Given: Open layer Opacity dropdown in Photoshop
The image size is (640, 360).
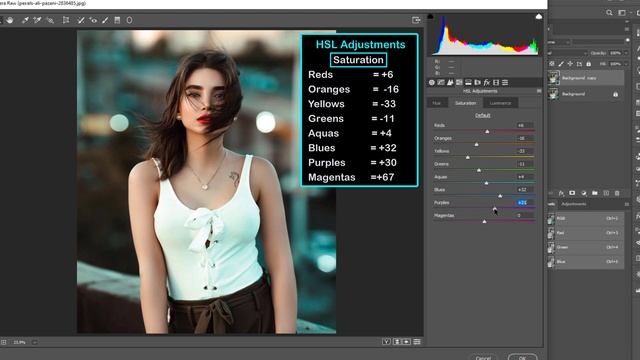Looking at the screenshot, I should [626, 53].
